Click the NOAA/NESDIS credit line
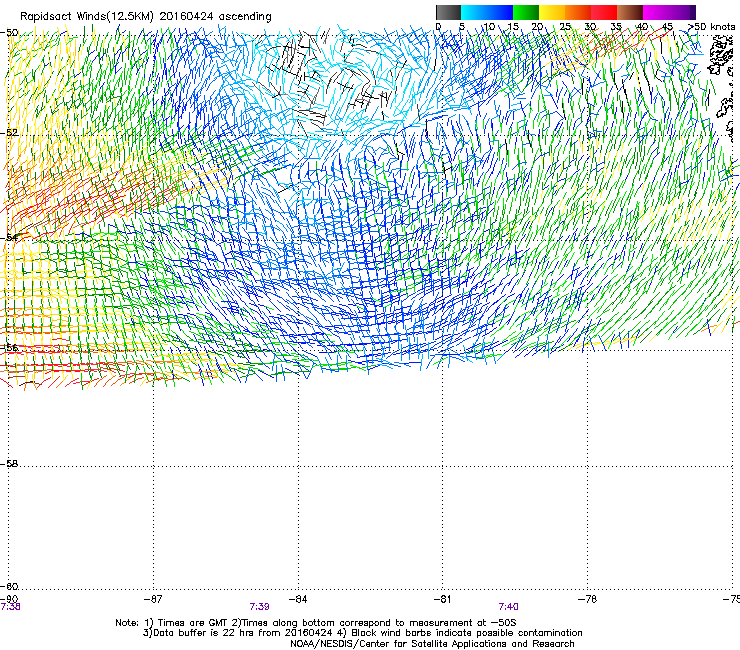The image size is (740, 650). (x=432, y=644)
